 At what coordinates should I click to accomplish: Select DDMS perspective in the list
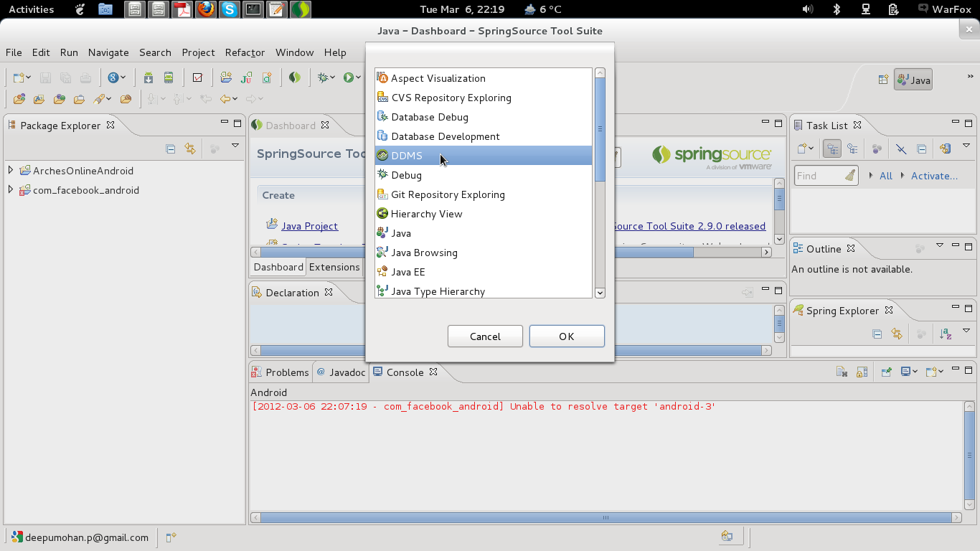(x=484, y=156)
